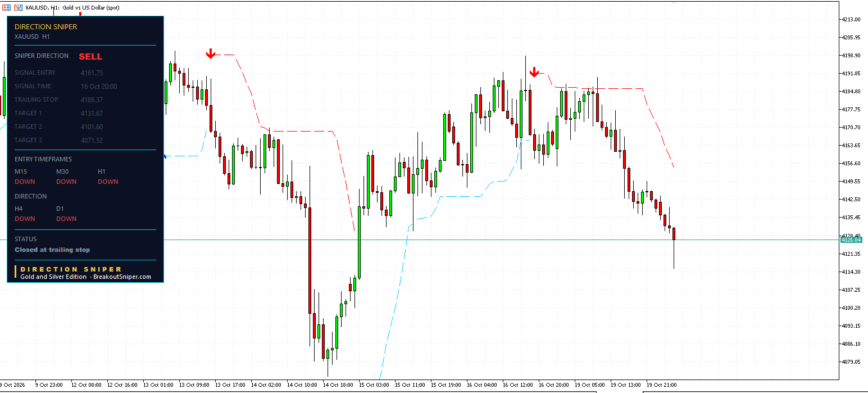
Task: Click the XAUUSD H1 subtitle in panel
Action: click(32, 37)
